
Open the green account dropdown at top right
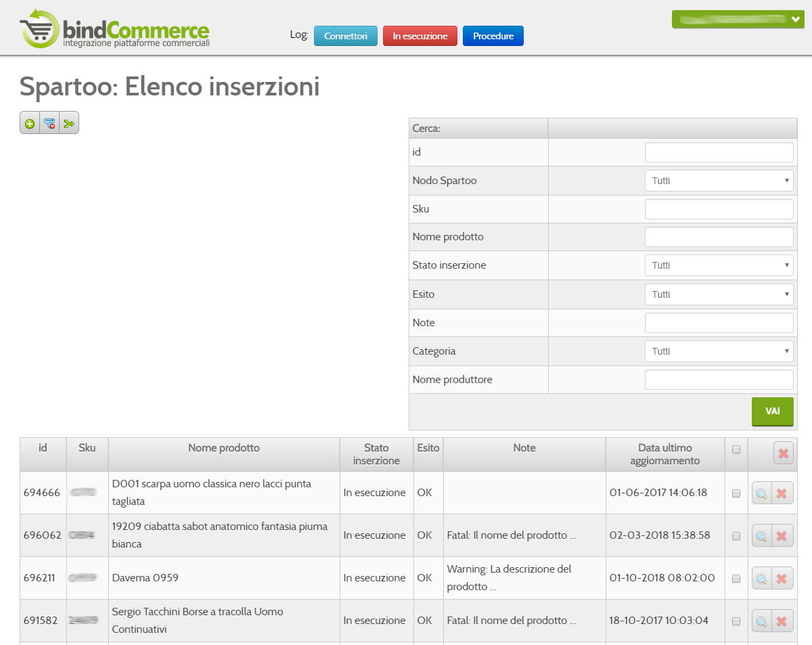click(738, 20)
